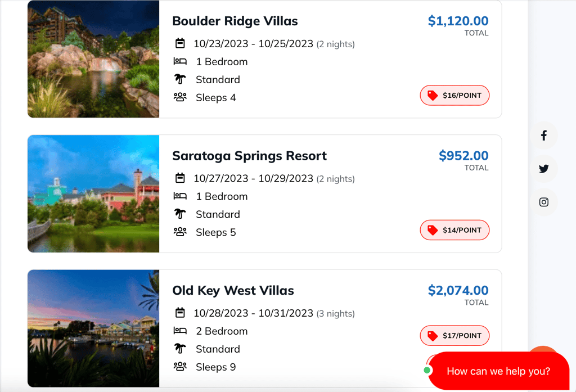Click the Boulder Ridge Villas waterfall photo

coord(93,59)
